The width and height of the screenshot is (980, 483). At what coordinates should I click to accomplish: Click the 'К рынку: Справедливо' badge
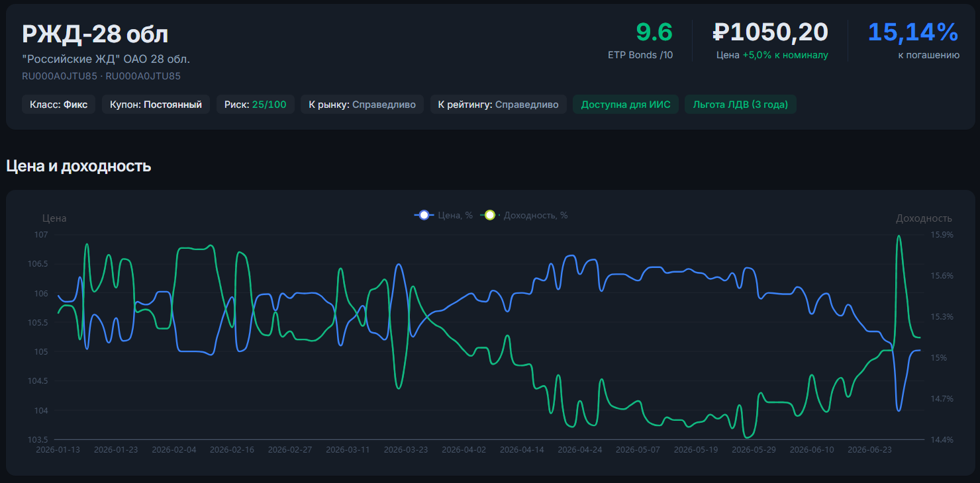[x=362, y=105]
